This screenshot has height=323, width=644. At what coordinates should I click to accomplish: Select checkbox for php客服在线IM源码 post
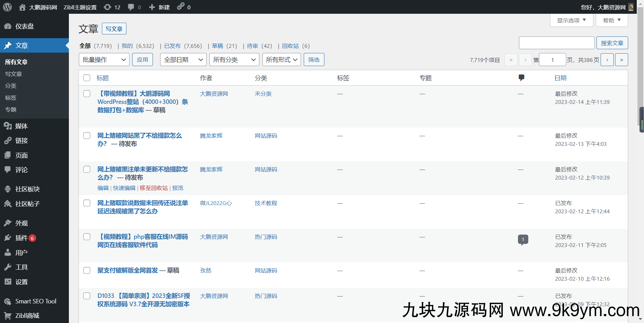[87, 237]
